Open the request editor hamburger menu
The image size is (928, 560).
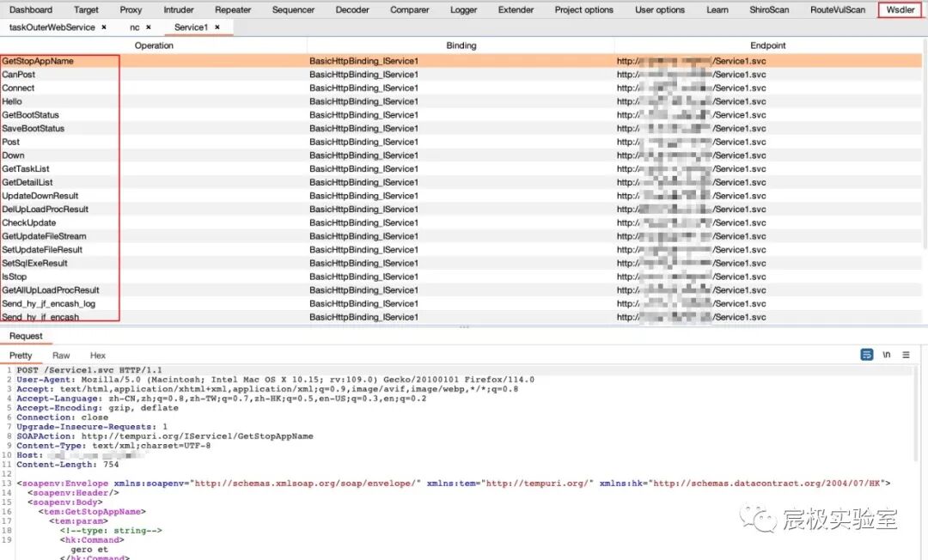click(906, 355)
